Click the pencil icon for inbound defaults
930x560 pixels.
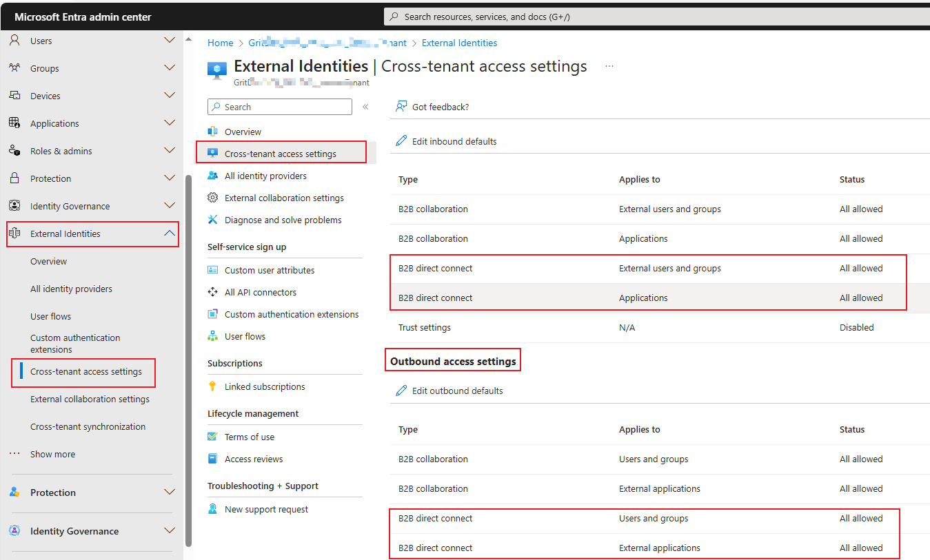(401, 141)
